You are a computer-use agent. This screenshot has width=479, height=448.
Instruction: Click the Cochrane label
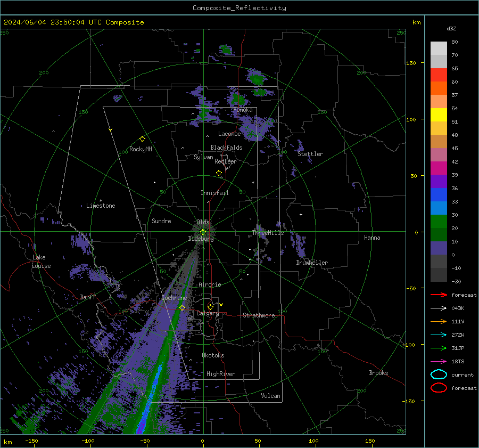click(174, 298)
